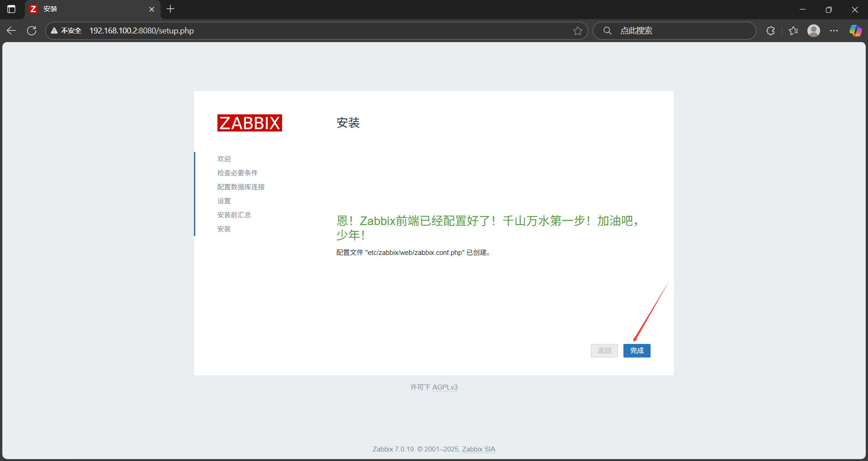Viewport: 868px width, 461px height.
Task: Click the zabbix.conf.php 已创建 text
Action: coord(414,253)
